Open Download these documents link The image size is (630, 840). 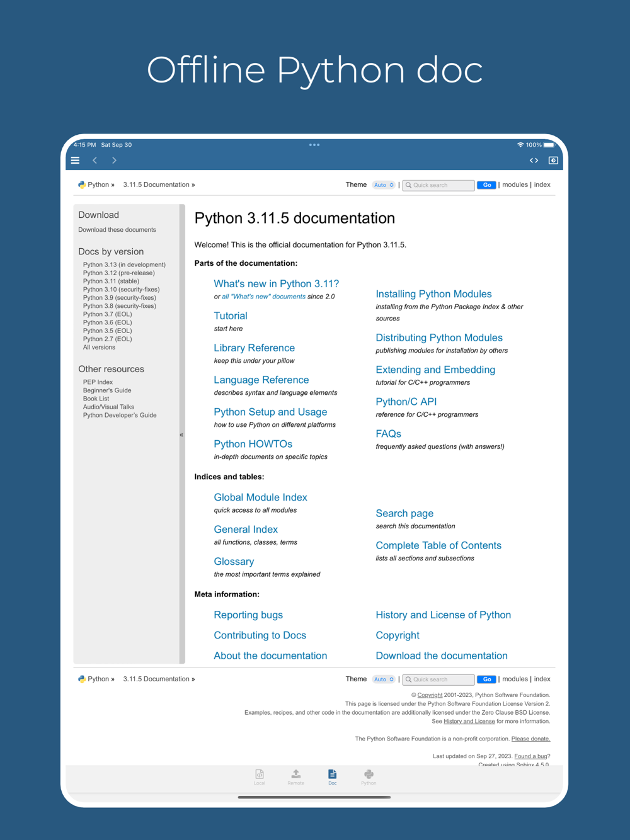[x=117, y=230]
